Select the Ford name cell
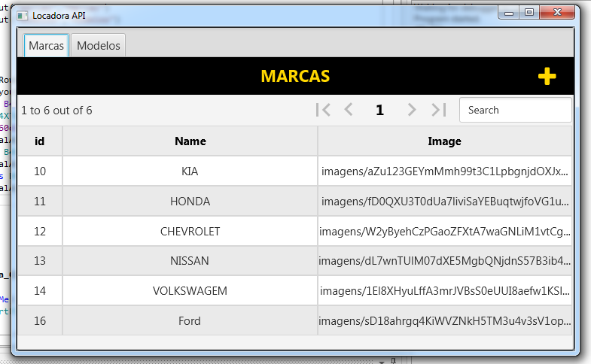The height and width of the screenshot is (364, 591). [x=190, y=320]
